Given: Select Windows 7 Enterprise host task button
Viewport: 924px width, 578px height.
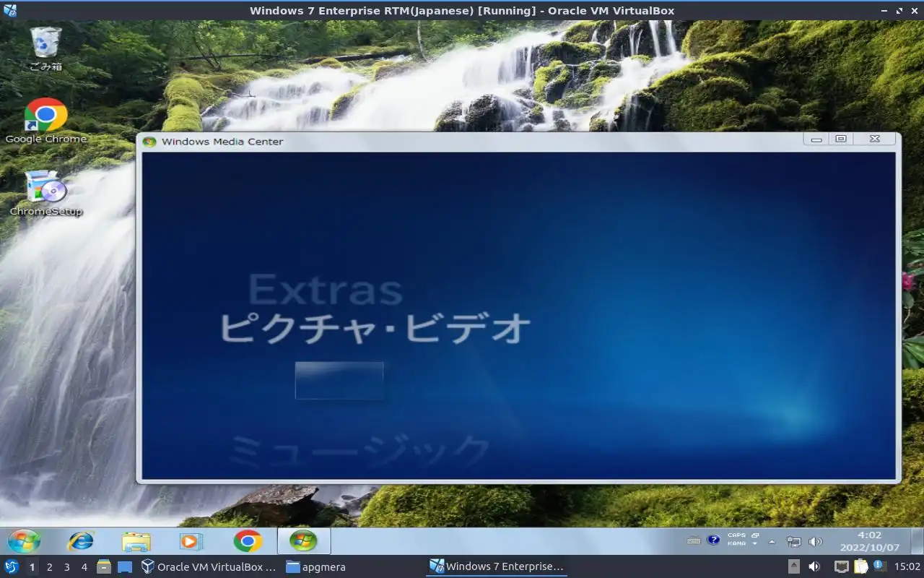Looking at the screenshot, I should click(x=497, y=567).
